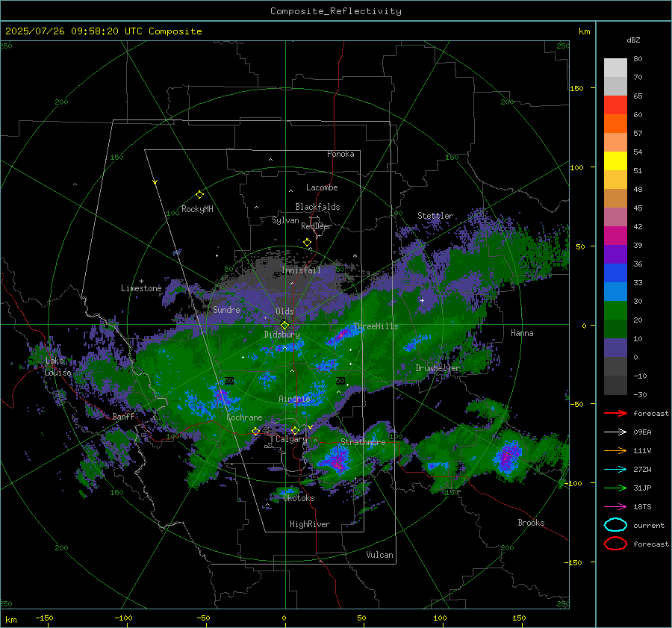Select the white 09EA arrow legend icon
Screen dimensions: 672x628
615,432
